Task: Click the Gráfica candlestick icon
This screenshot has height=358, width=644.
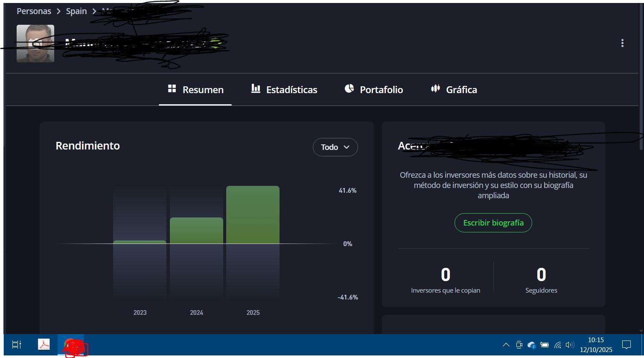Action: [x=435, y=88]
